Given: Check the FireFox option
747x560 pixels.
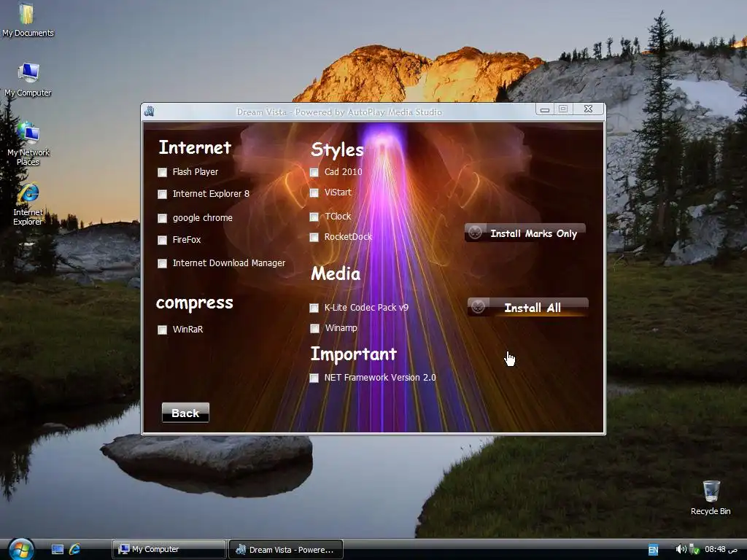Looking at the screenshot, I should pyautogui.click(x=163, y=240).
